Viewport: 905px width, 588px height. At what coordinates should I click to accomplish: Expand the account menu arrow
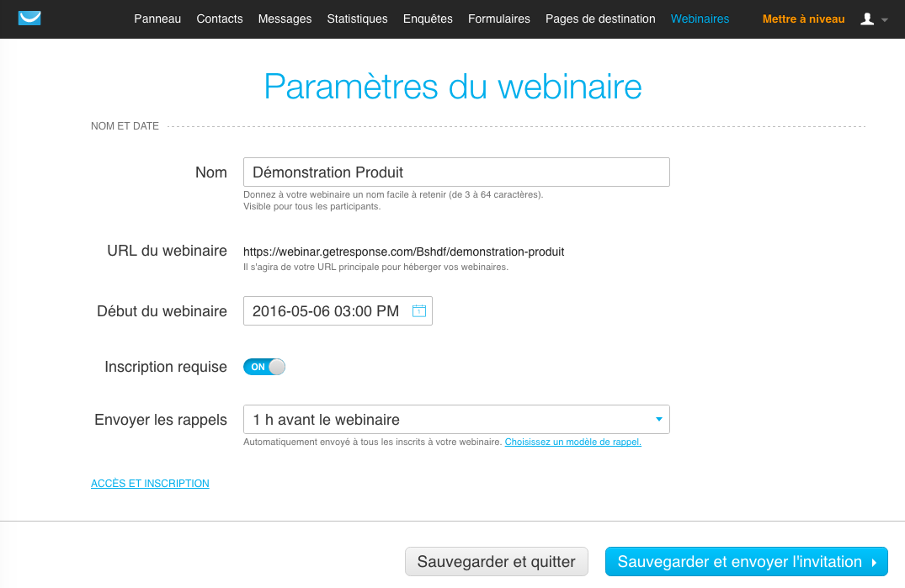[x=885, y=20]
